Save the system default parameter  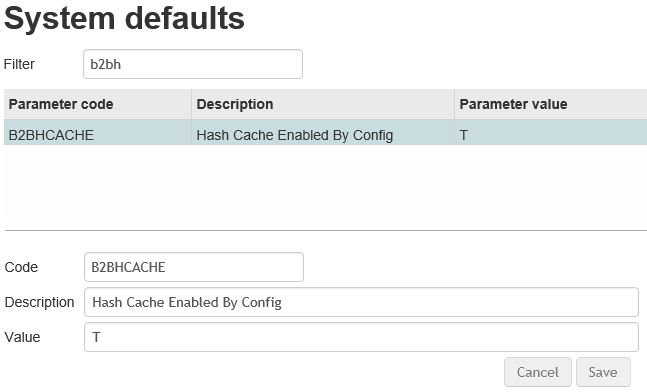tap(603, 372)
